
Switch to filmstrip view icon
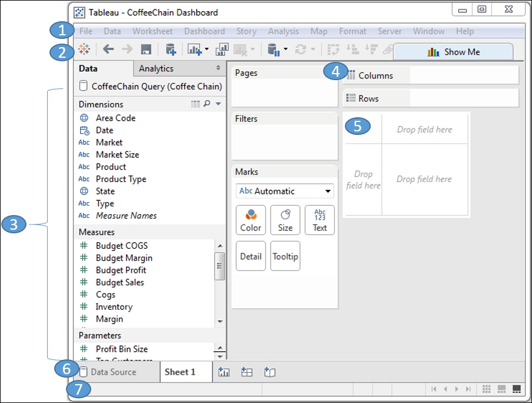tap(501, 389)
